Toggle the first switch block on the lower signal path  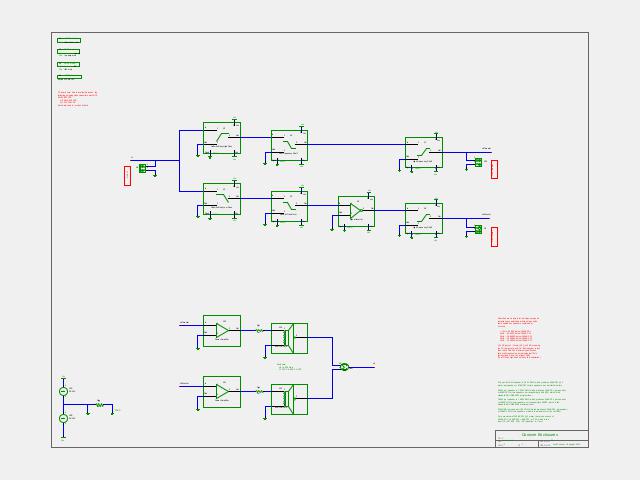pyautogui.click(x=222, y=199)
